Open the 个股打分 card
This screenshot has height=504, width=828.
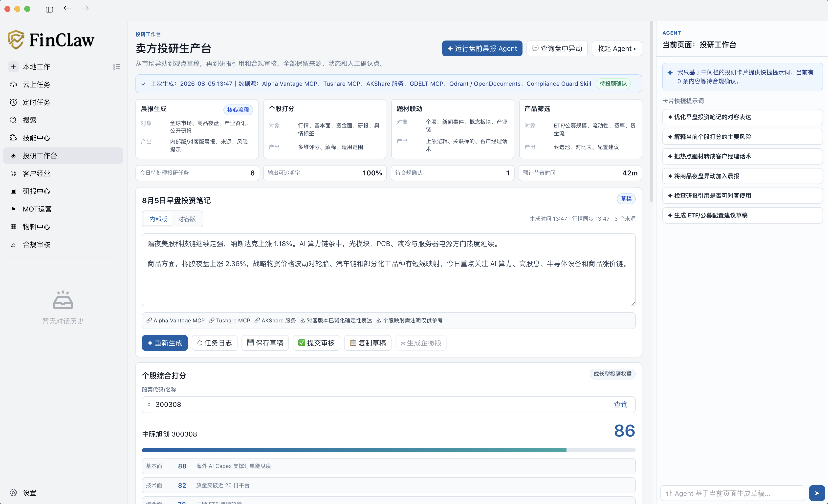click(325, 129)
